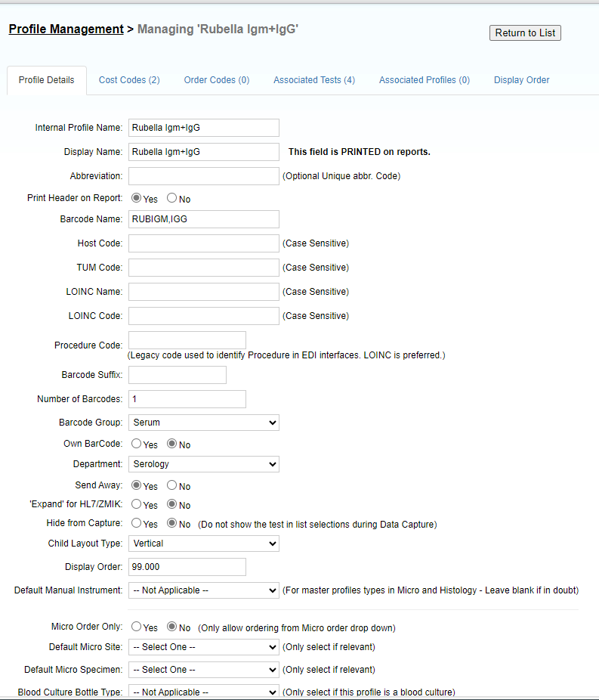This screenshot has width=599, height=700.
Task: Select the Profile Details tab
Action: [46, 80]
